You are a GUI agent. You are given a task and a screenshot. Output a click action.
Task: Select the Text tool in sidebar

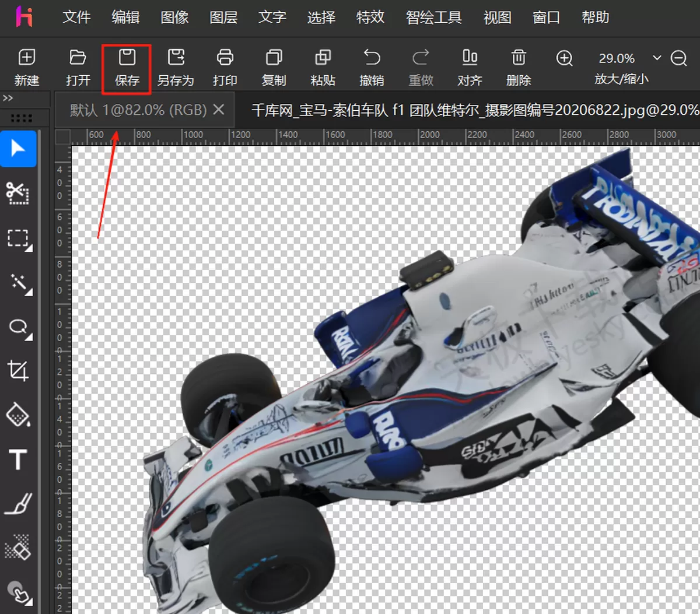coord(18,459)
